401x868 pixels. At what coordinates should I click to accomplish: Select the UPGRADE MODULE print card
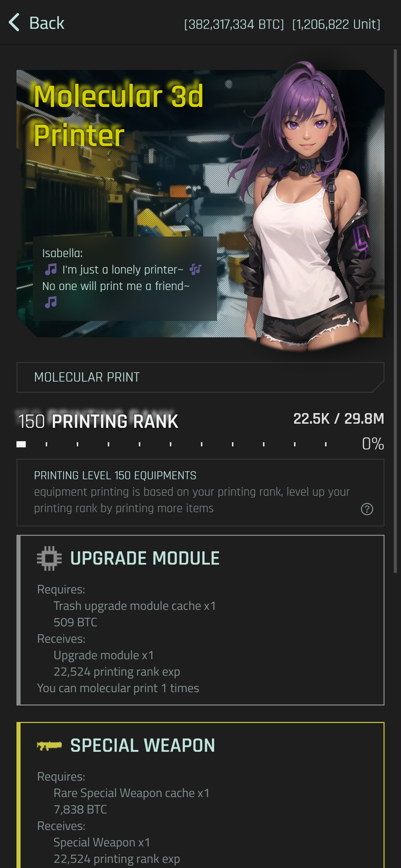(x=200, y=620)
